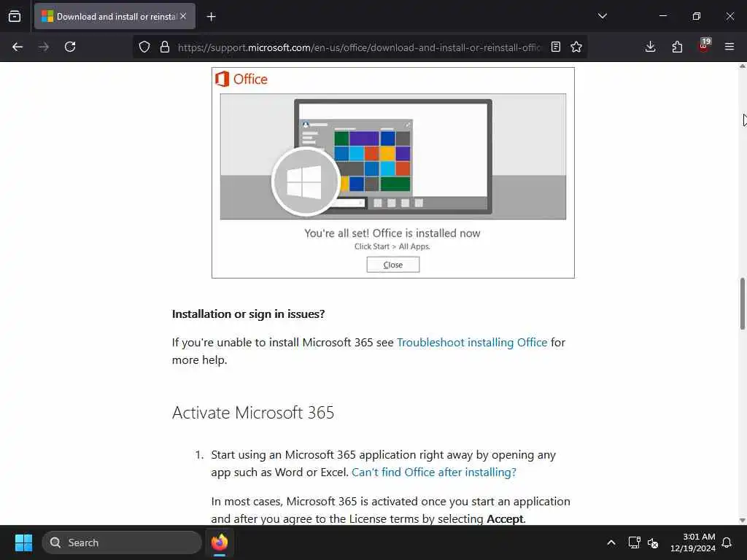Open tracking protection shield icon
The image size is (747, 560).
[144, 47]
